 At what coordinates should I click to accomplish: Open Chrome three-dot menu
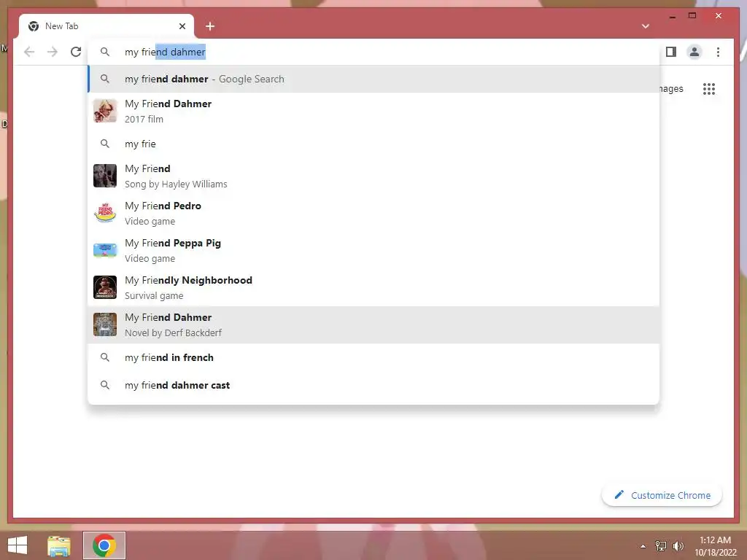[718, 52]
